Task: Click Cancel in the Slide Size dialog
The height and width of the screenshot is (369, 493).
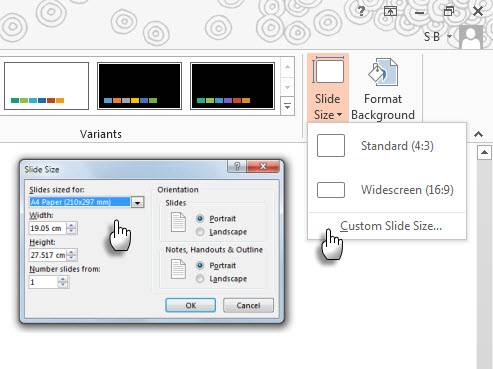Action: tap(248, 305)
